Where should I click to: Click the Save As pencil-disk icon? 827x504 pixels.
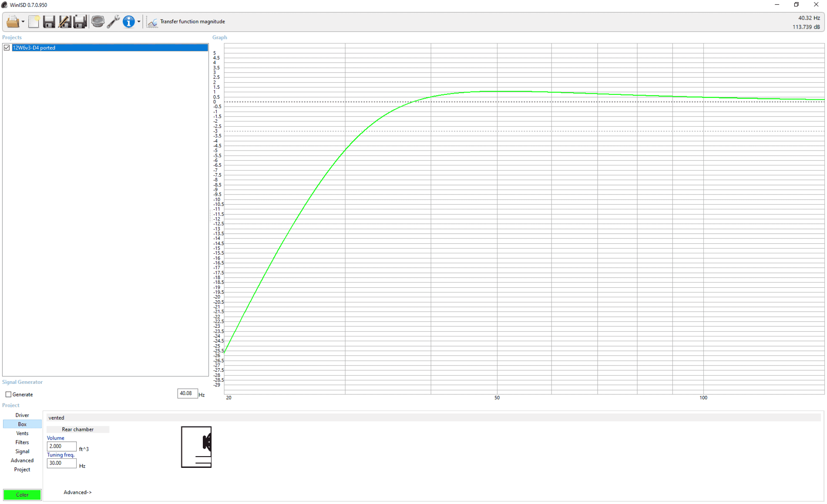[64, 21]
